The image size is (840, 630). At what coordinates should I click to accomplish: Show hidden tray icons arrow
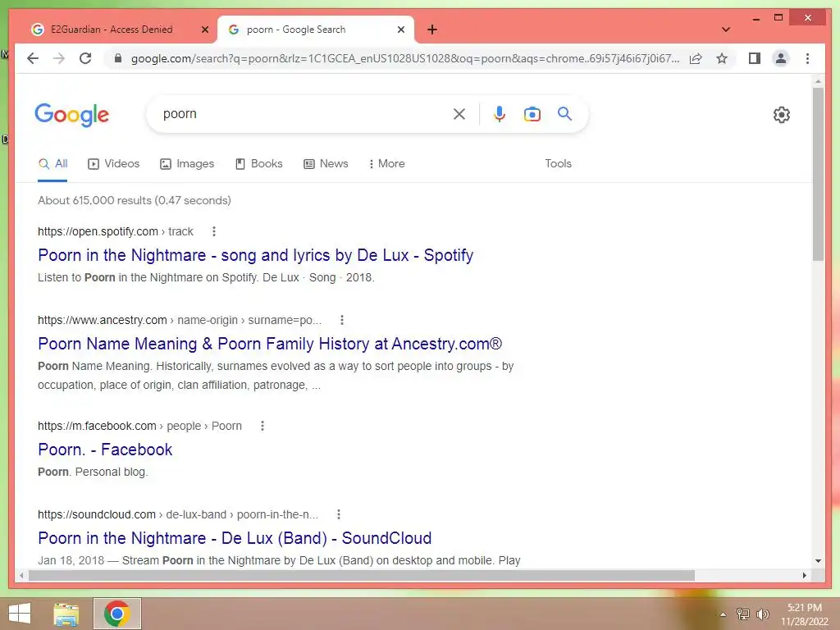point(723,614)
